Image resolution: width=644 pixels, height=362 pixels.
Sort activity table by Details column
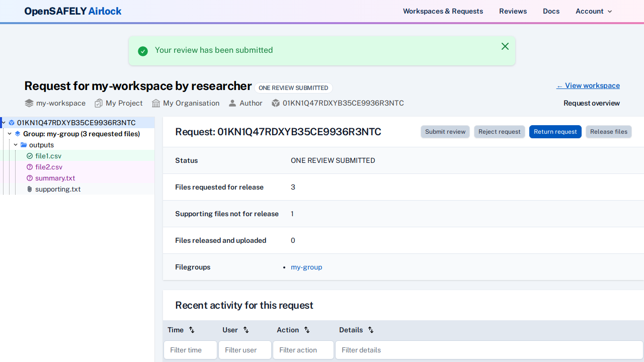point(371,330)
